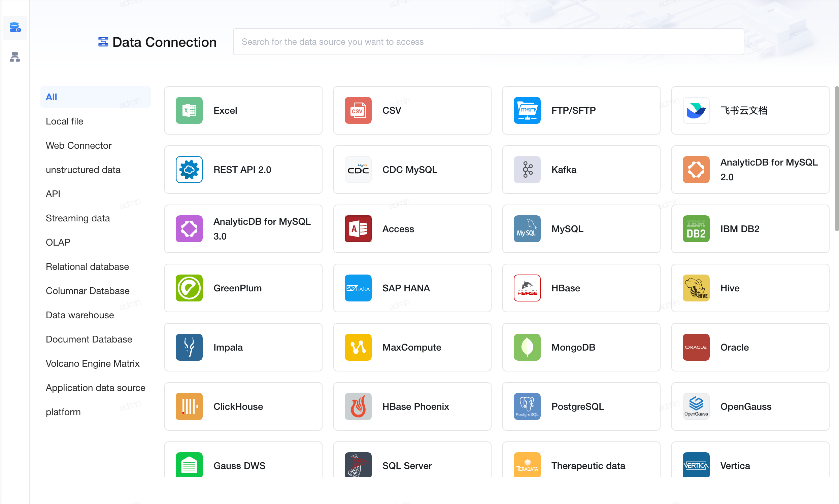
Task: Open the SAP HANA connection card
Action: (412, 288)
